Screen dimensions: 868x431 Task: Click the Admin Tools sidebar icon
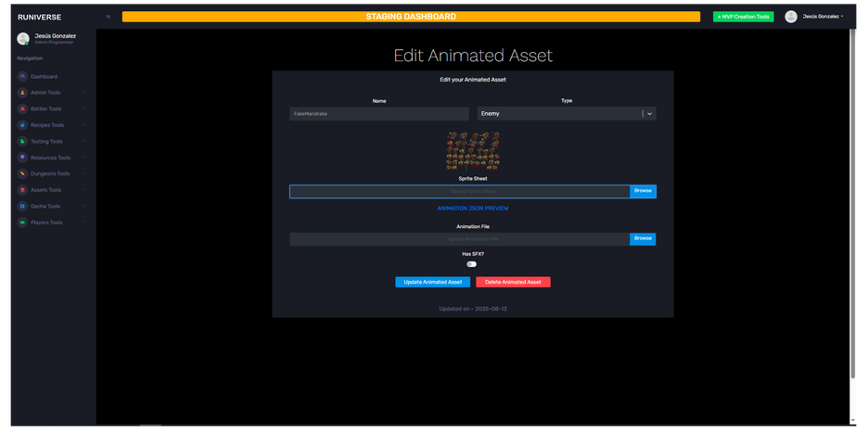coord(22,93)
